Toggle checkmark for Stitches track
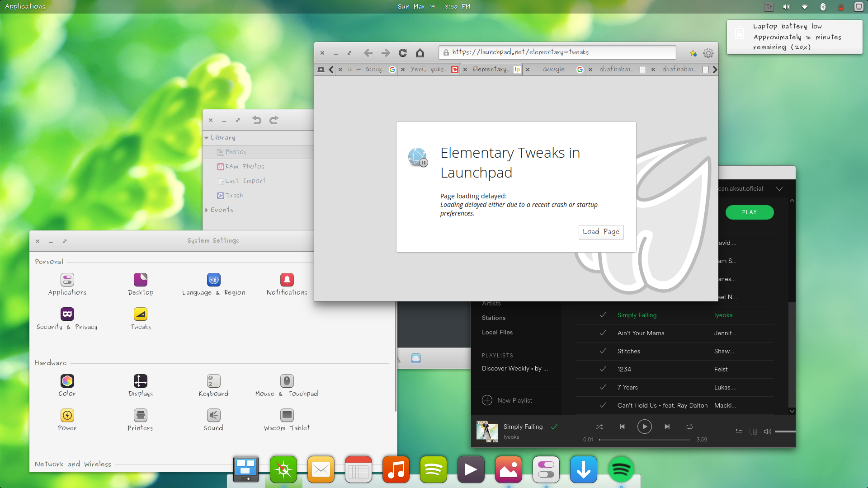 [x=603, y=351]
